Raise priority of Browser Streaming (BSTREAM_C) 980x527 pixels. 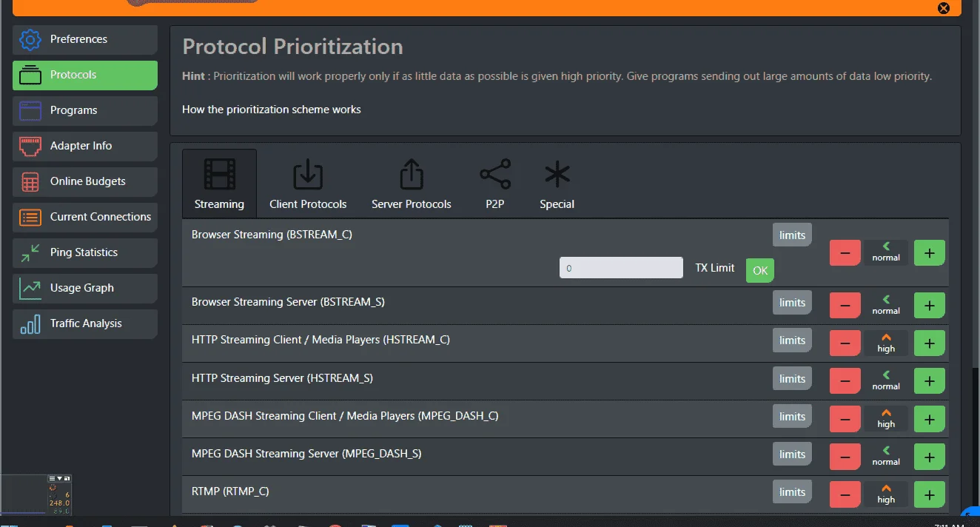point(930,253)
